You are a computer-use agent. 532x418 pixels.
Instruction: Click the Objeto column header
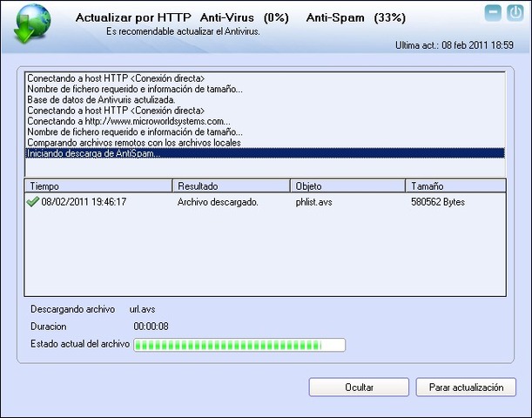coord(348,186)
